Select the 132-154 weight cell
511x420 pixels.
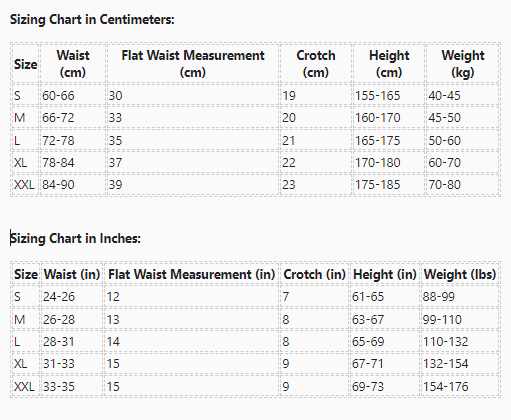click(x=460, y=364)
